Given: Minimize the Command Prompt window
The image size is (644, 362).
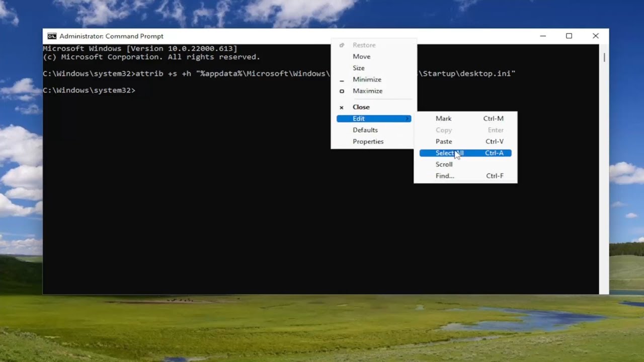Looking at the screenshot, I should [543, 36].
